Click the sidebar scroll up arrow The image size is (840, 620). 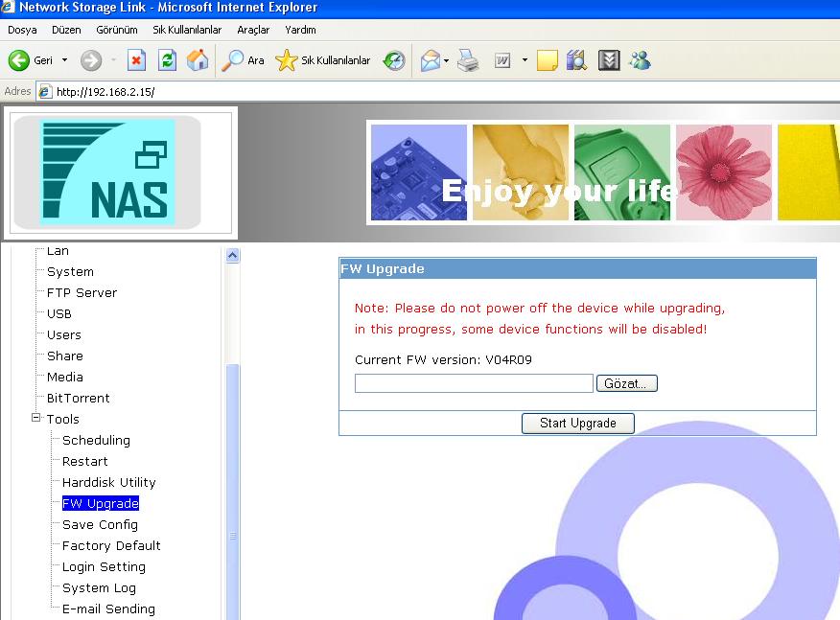[232, 256]
